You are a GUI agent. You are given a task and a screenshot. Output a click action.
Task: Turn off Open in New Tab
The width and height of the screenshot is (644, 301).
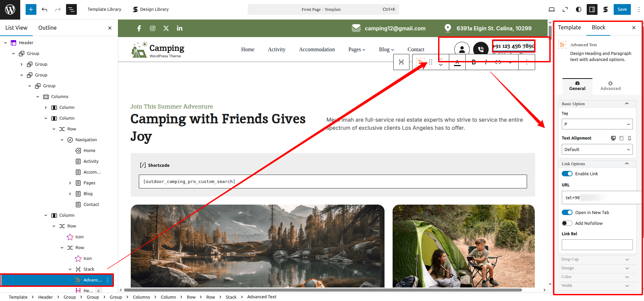coord(567,212)
